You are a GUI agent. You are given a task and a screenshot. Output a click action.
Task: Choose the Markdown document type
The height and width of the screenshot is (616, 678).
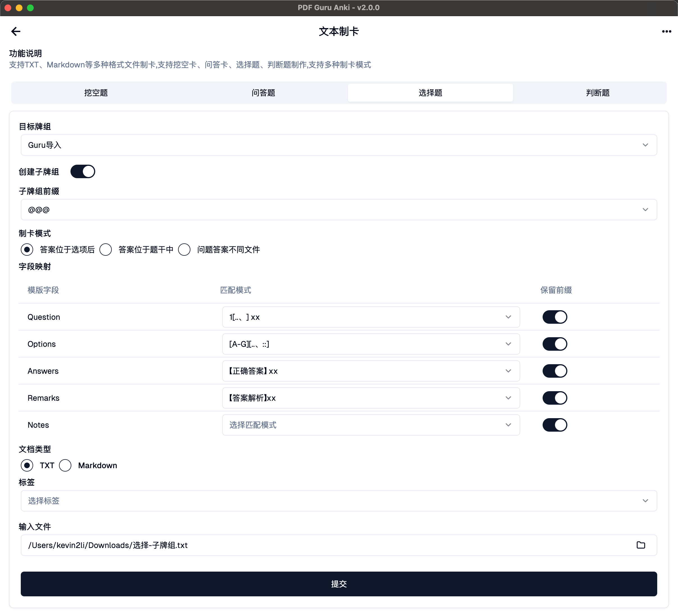pos(65,465)
